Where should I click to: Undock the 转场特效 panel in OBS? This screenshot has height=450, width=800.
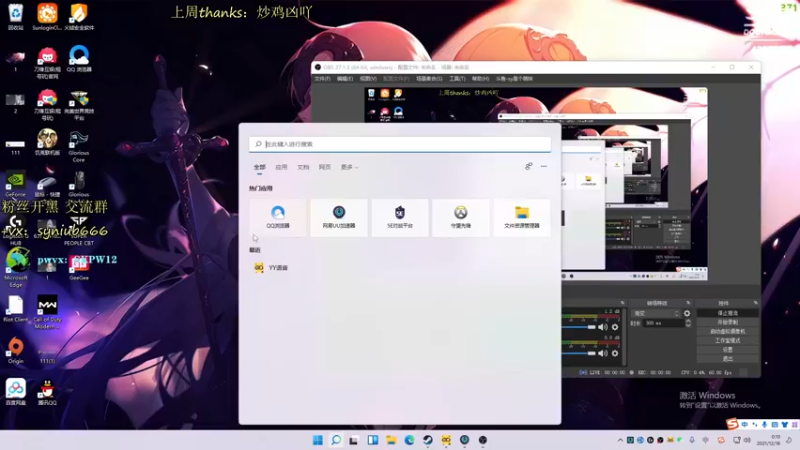tap(688, 303)
